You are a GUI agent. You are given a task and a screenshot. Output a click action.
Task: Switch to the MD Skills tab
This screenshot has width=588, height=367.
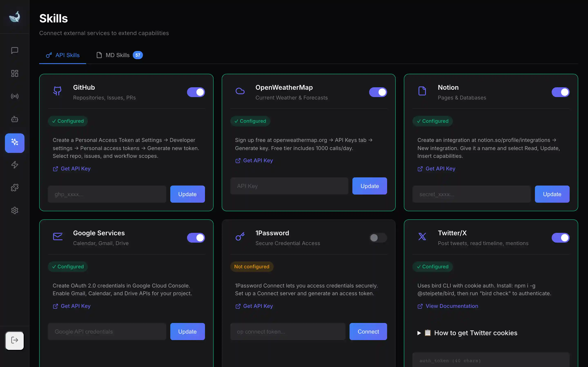tap(119, 55)
